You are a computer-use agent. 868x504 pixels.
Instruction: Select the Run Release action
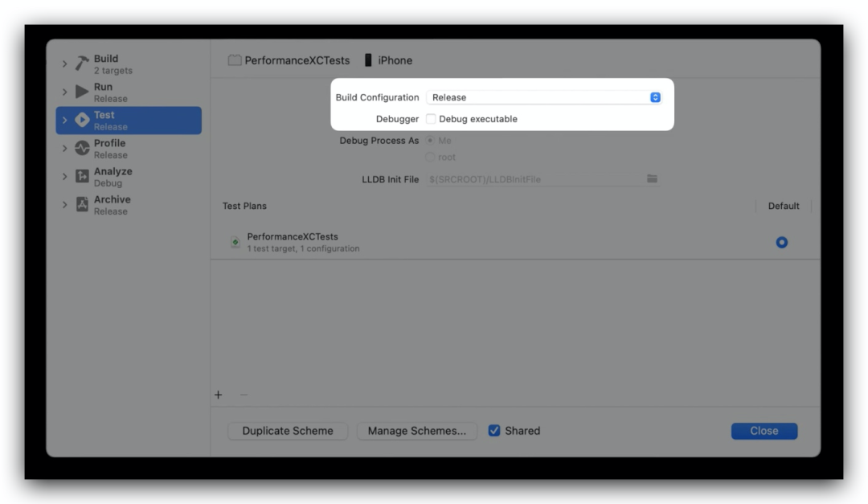[129, 92]
